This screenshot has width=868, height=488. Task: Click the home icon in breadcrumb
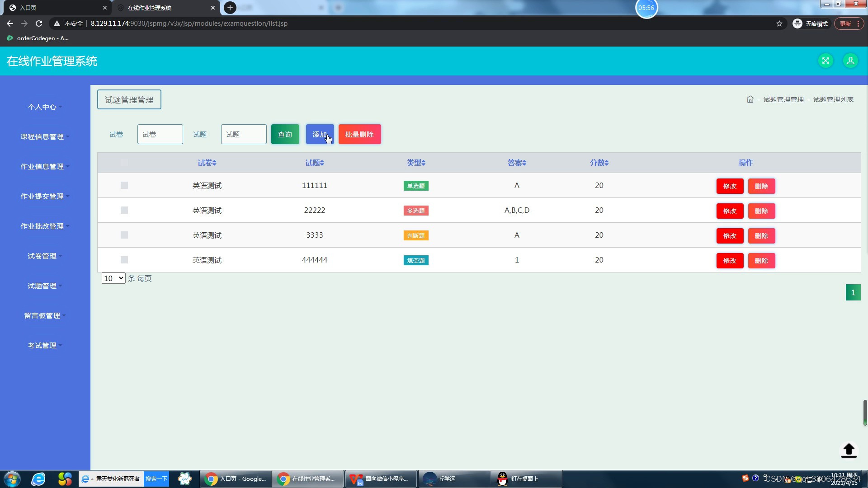click(750, 99)
